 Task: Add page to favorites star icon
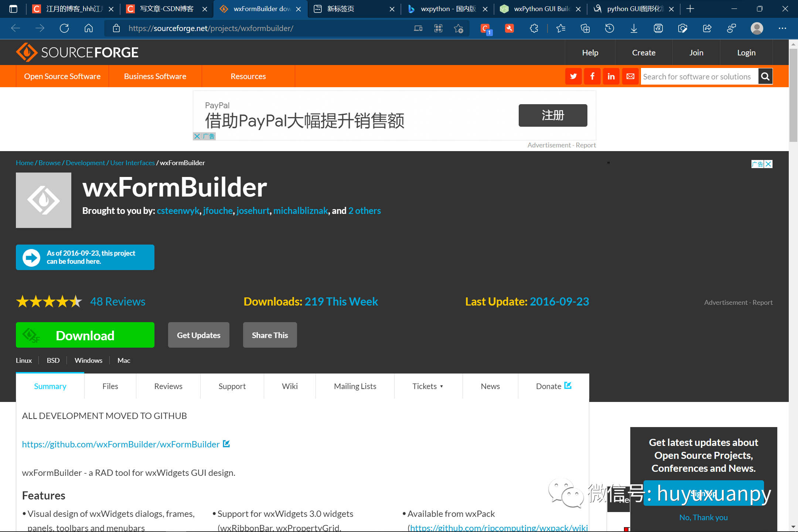tap(458, 28)
